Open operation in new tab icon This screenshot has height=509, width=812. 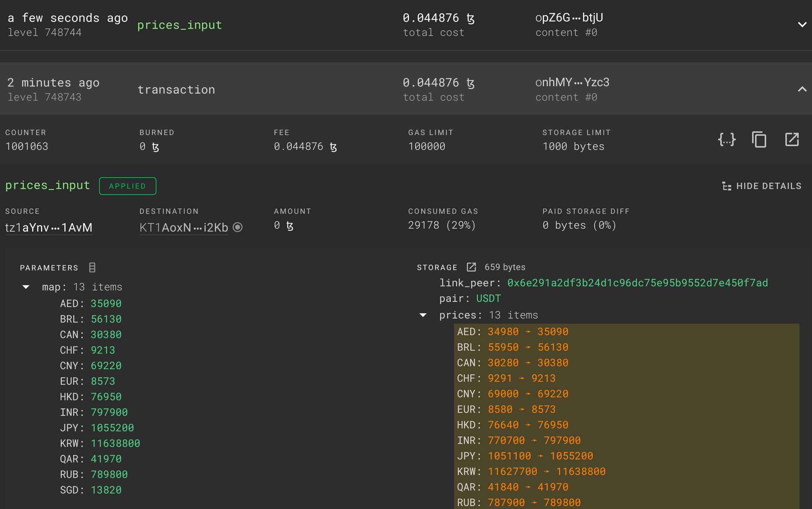(792, 140)
